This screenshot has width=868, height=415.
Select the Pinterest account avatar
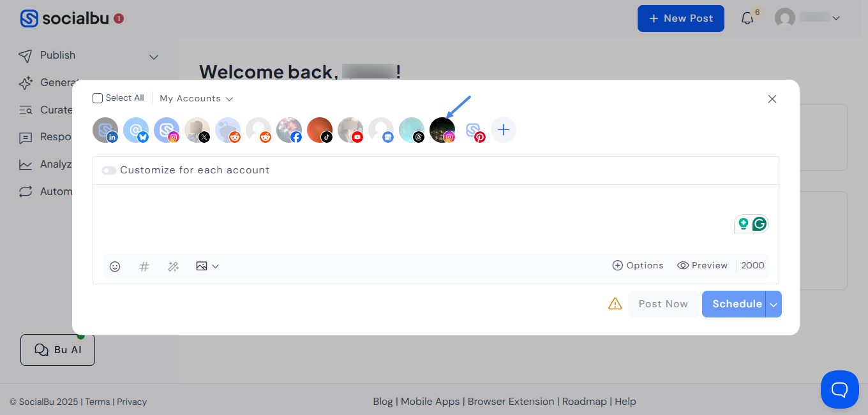tap(473, 130)
